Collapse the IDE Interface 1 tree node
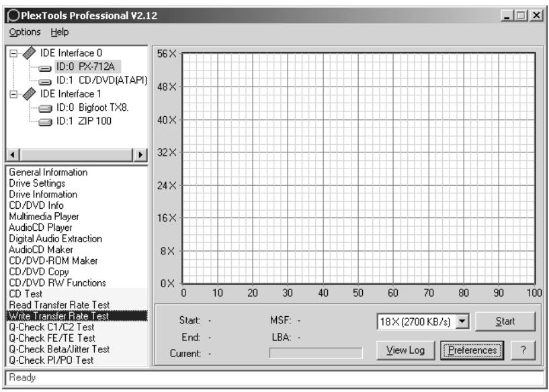549x392 pixels. 13,95
